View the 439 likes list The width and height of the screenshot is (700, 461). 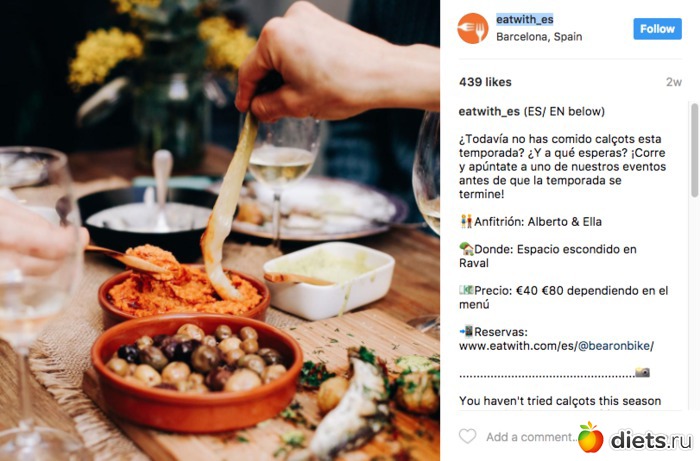485,82
